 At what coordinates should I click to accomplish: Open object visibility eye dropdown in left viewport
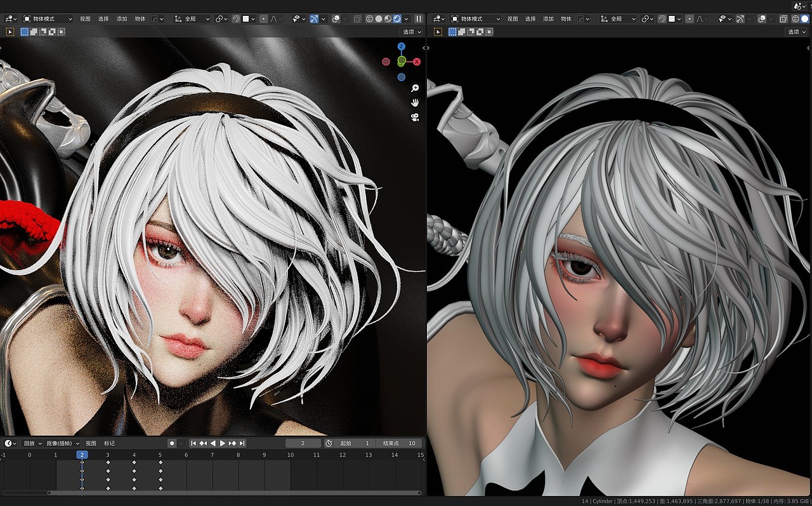pyautogui.click(x=299, y=19)
